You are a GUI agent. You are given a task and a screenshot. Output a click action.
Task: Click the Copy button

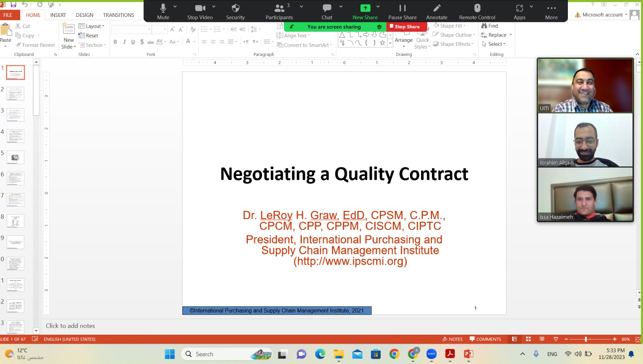[27, 36]
